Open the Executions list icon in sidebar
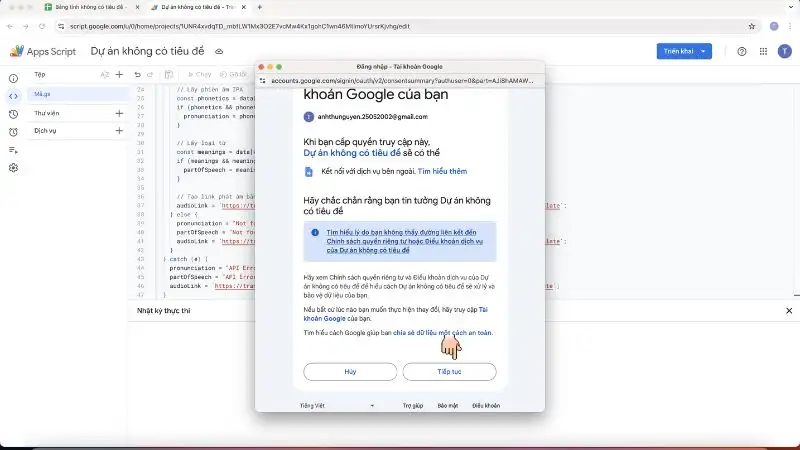Viewport: 800px width, 450px height. pyautogui.click(x=13, y=150)
